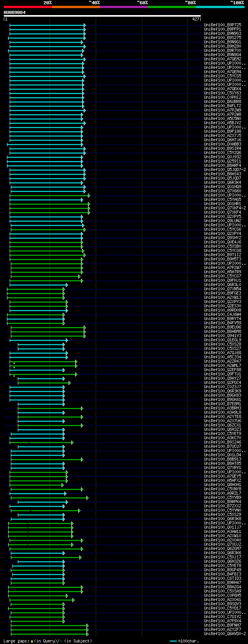The height and width of the screenshot is (644, 248).
Task: Select hit label UniRef100_Q0E4J6
Action: pyautogui.click(x=222, y=242)
